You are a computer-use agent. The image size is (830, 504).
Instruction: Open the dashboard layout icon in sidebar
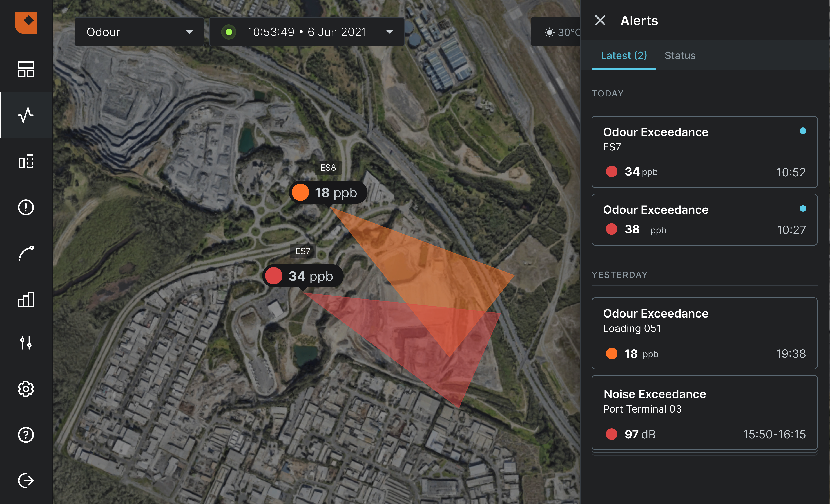(x=26, y=69)
